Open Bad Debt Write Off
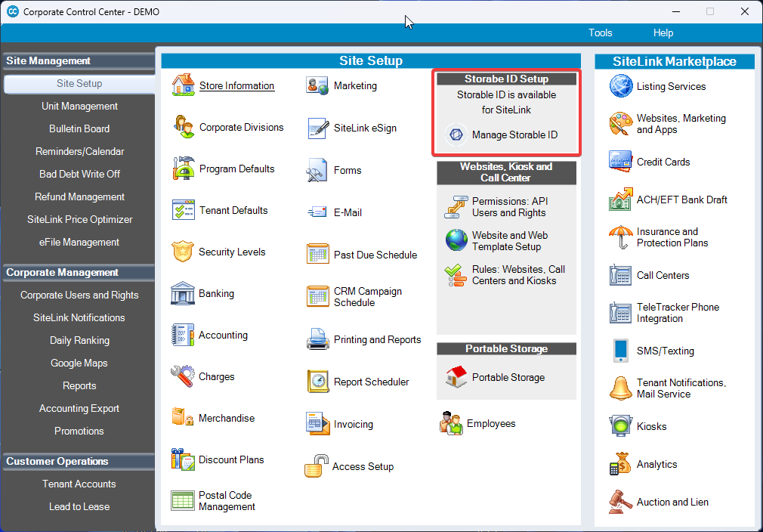This screenshot has width=763, height=532. click(x=79, y=174)
